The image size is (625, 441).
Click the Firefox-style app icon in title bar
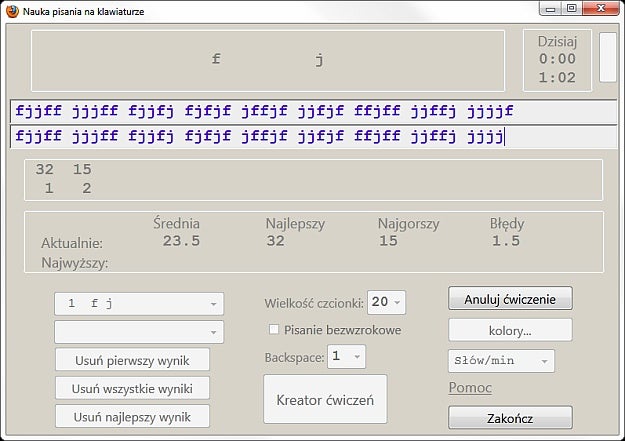click(12, 11)
